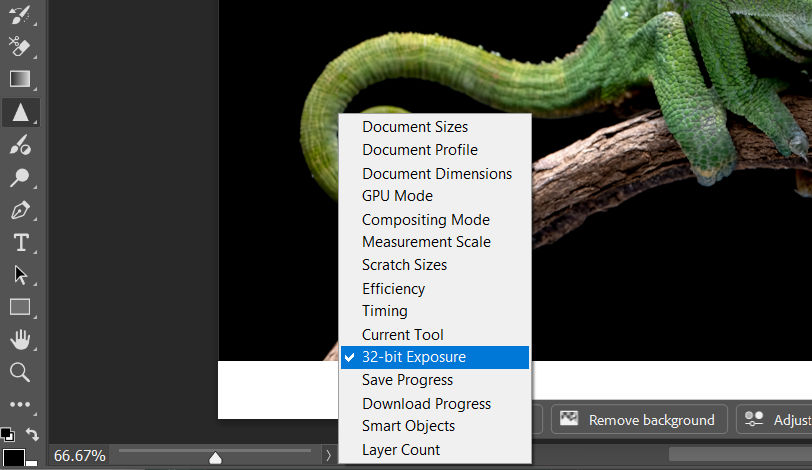Click the status bar triangle slider handle
This screenshot has height=470, width=812.
(x=215, y=458)
